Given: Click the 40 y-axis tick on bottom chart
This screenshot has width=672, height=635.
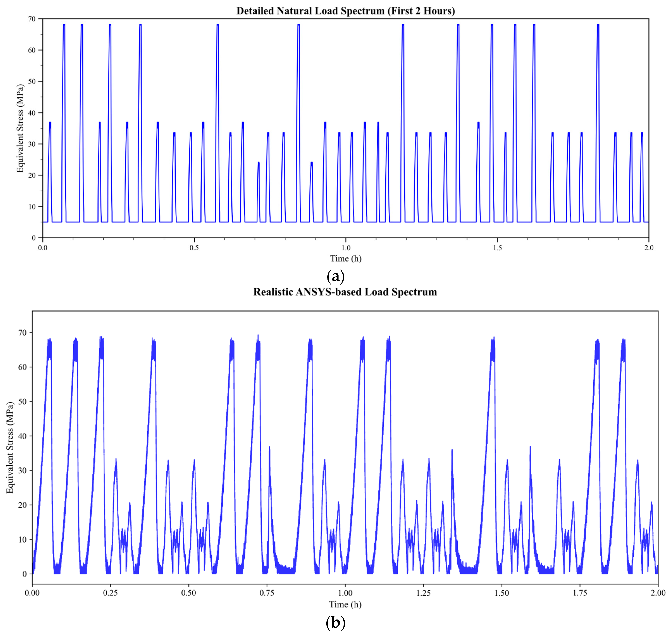Looking at the screenshot, I should tap(22, 436).
